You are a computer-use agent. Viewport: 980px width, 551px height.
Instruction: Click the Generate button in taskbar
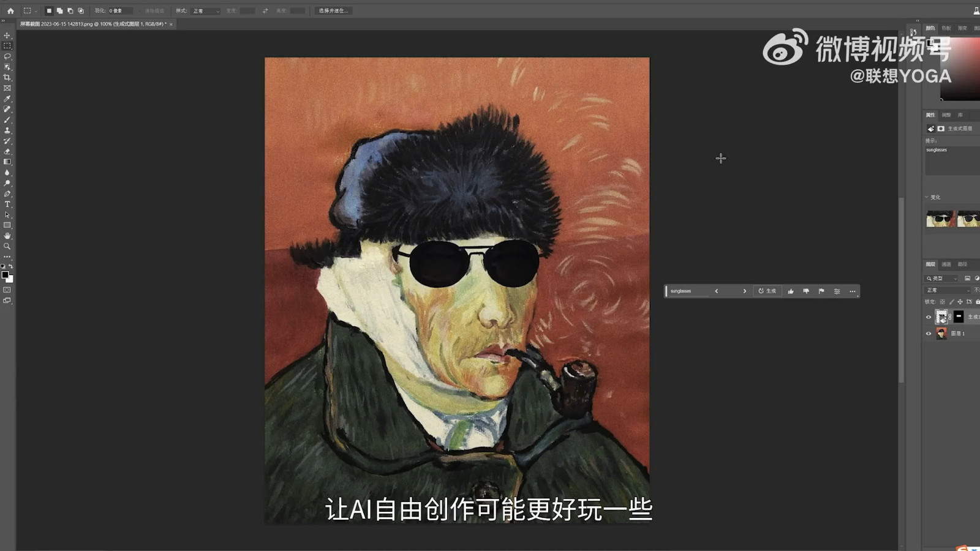coord(767,291)
